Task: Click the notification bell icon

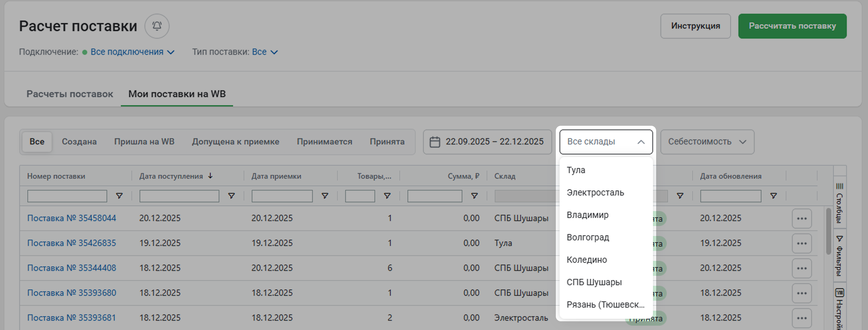Action: click(x=157, y=26)
